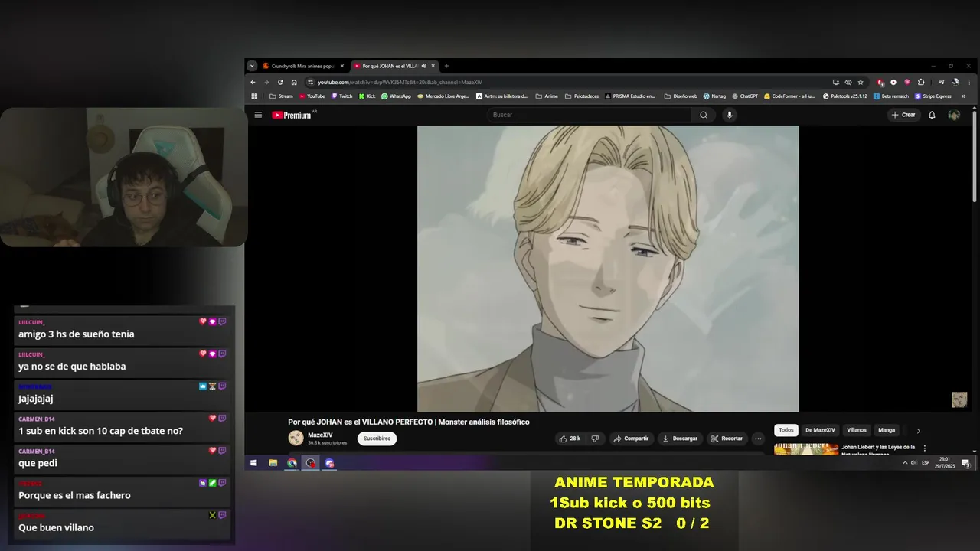Show more bookmarks with double chevron
The image size is (980, 551).
[x=963, y=96]
